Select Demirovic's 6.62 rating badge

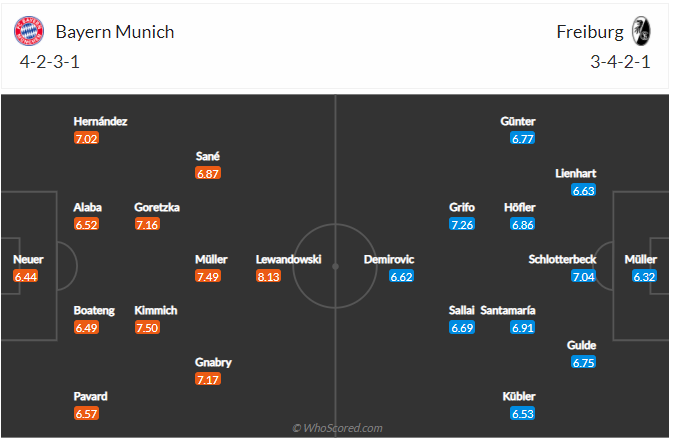point(402,276)
